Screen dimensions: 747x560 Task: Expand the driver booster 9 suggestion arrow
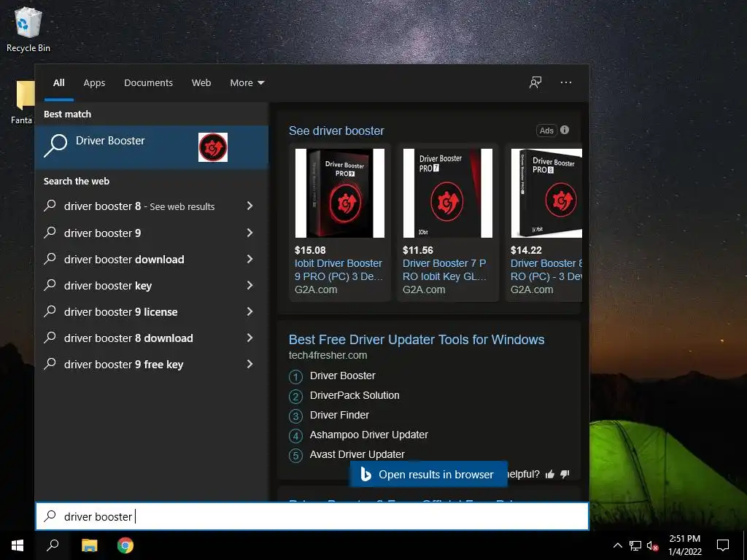coord(249,233)
